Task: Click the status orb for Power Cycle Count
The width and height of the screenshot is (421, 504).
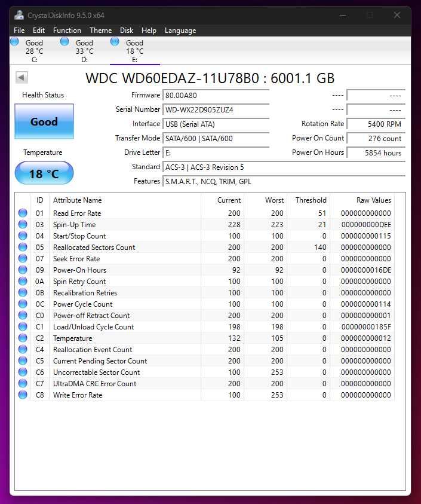Action: [x=23, y=304]
